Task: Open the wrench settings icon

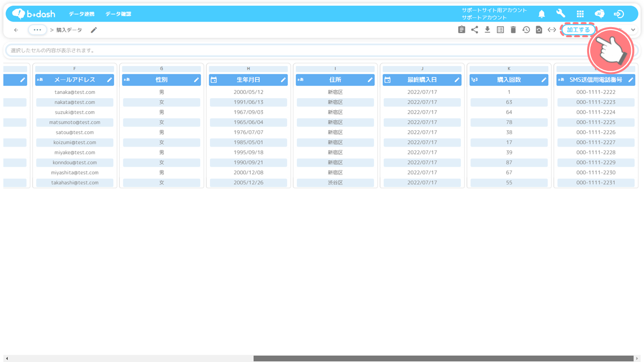Action: 560,14
